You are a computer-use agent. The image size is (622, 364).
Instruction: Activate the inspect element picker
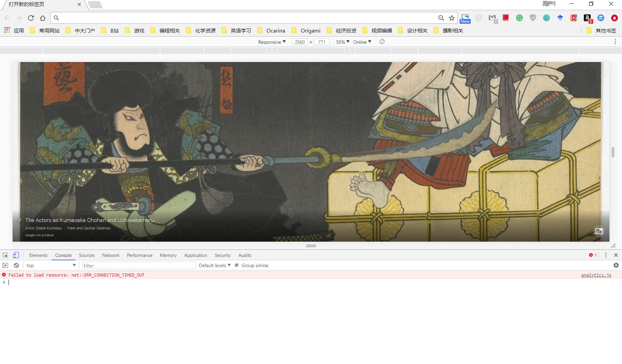pyautogui.click(x=5, y=255)
